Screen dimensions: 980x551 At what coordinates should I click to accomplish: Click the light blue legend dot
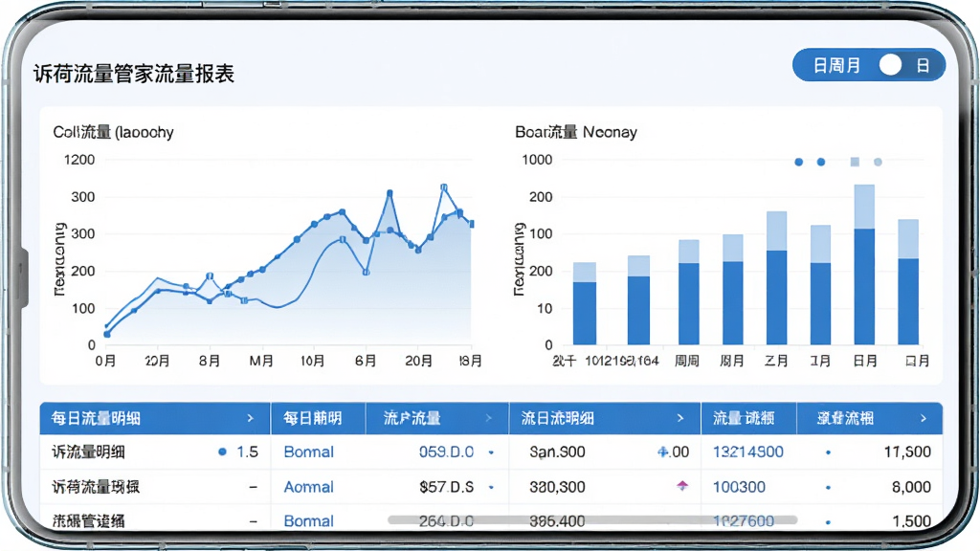click(878, 162)
